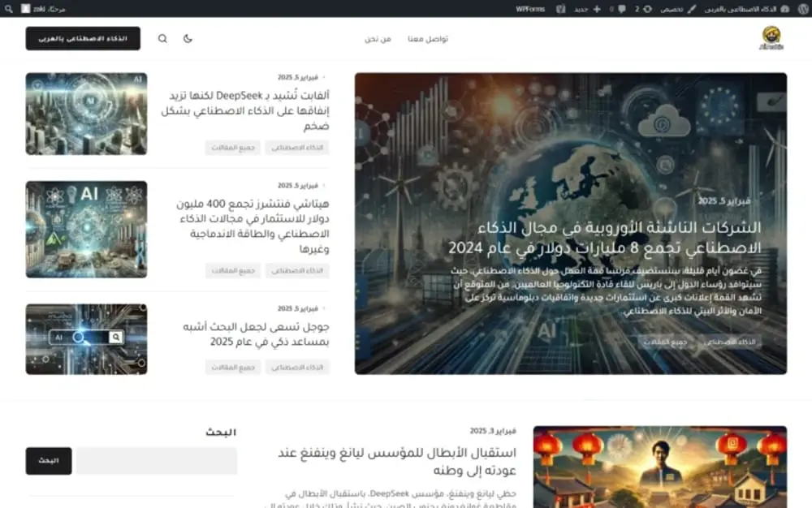
Task: Open the من نحن navigation link
Action: (x=378, y=39)
